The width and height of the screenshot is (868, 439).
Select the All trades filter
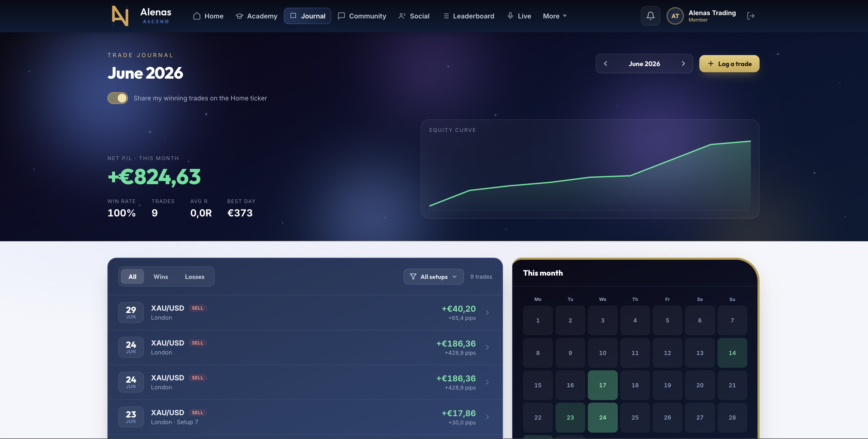point(133,276)
